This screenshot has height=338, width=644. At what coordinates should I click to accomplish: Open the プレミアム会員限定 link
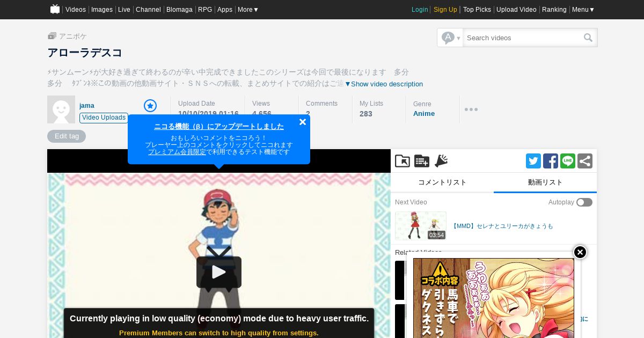(x=177, y=152)
